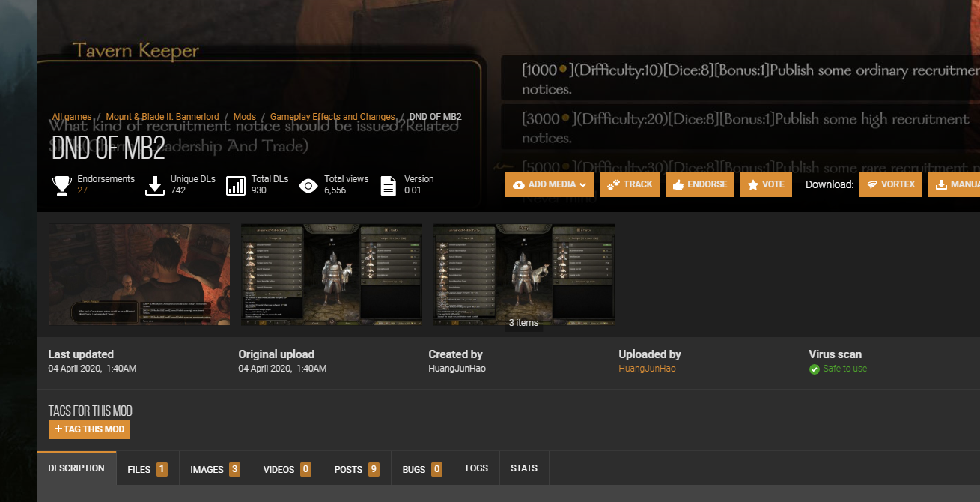980x502 pixels.
Task: Switch to the Videos tab
Action: click(x=287, y=469)
